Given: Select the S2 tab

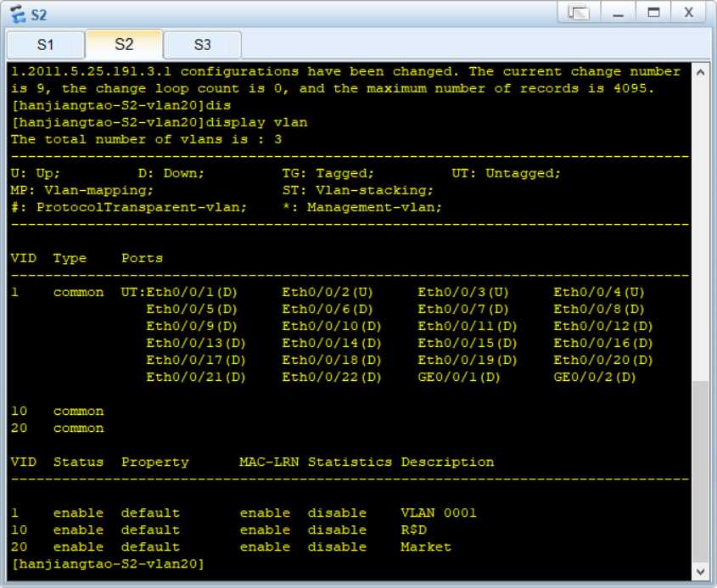Looking at the screenshot, I should pyautogui.click(x=124, y=44).
